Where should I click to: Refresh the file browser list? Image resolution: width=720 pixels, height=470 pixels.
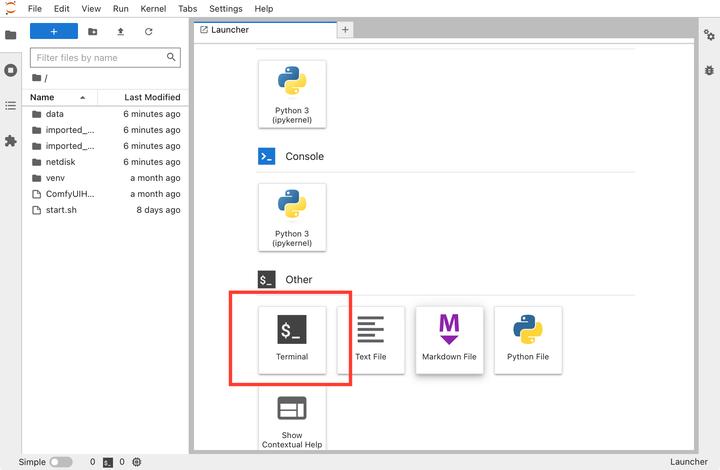148,31
